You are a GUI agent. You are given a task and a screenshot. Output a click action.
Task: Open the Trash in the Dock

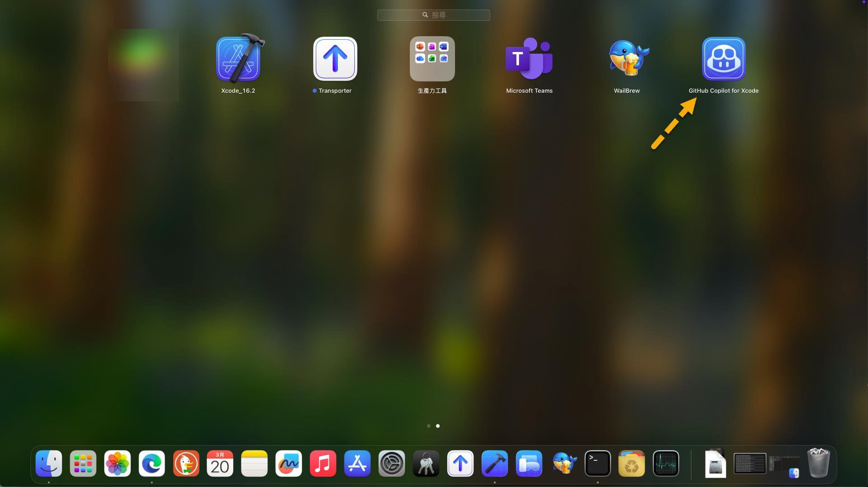tap(818, 463)
